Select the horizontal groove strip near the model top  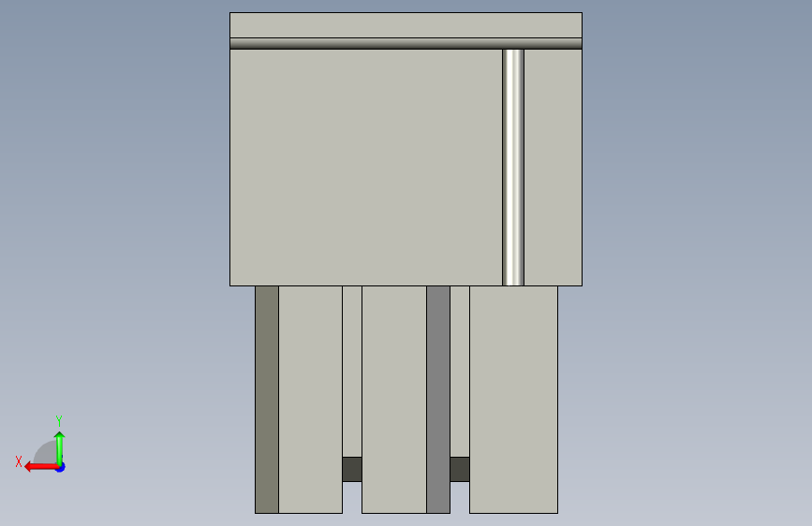406,43
